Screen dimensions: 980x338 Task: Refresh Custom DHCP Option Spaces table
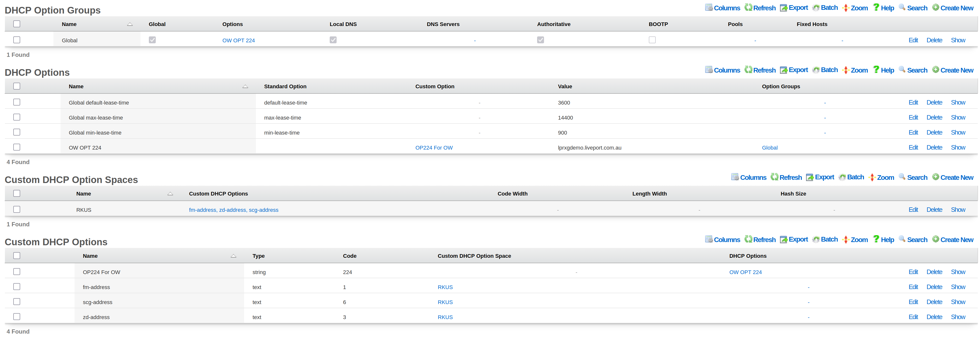point(786,178)
